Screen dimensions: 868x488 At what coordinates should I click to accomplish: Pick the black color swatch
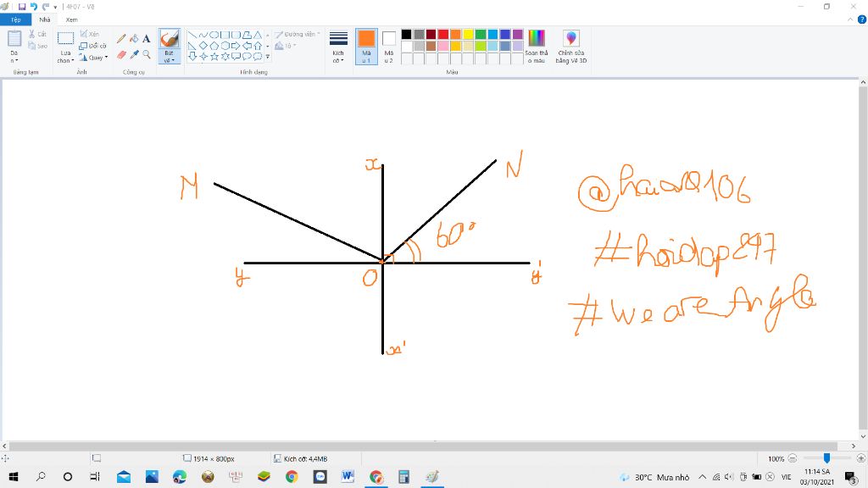[406, 34]
